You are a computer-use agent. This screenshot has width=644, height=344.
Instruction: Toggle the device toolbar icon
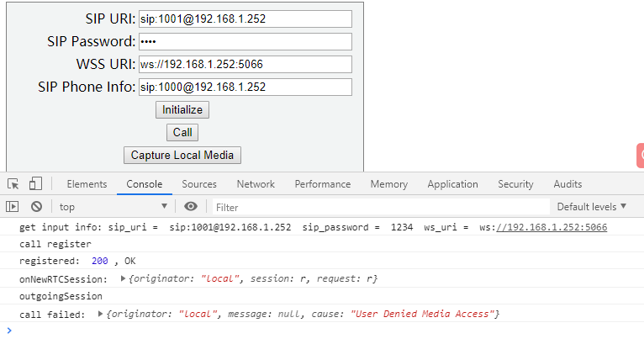[x=35, y=184]
